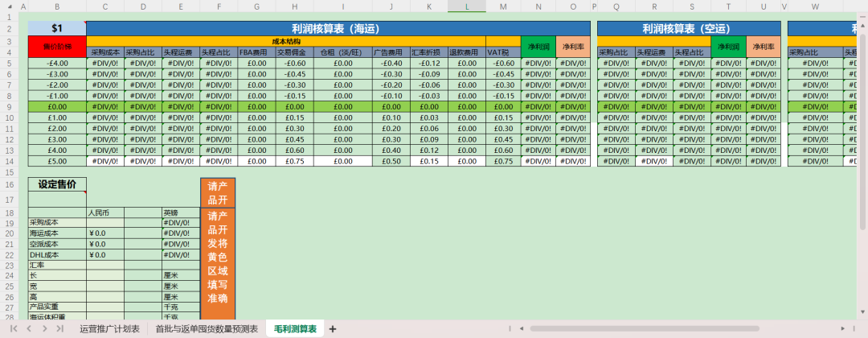Image resolution: width=868 pixels, height=338 pixels.
Task: Click the 海运成本 row label
Action: click(x=57, y=233)
